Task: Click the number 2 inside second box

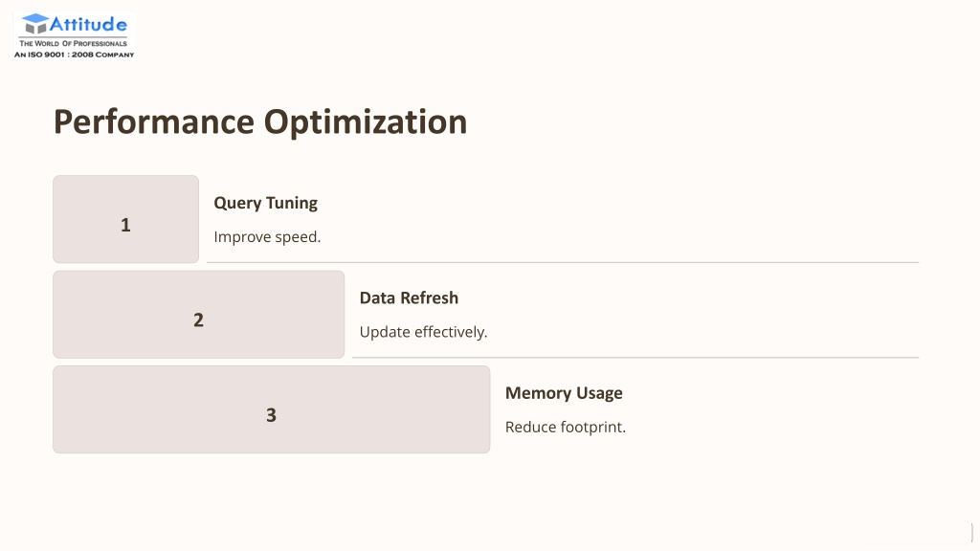Action: click(199, 320)
